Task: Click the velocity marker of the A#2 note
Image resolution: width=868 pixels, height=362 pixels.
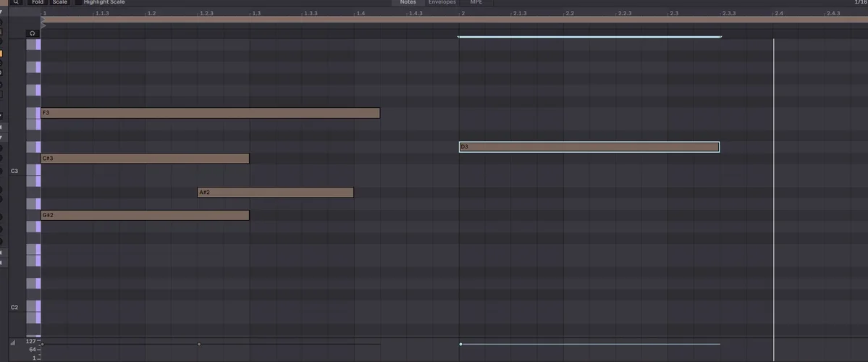Action: tap(199, 345)
